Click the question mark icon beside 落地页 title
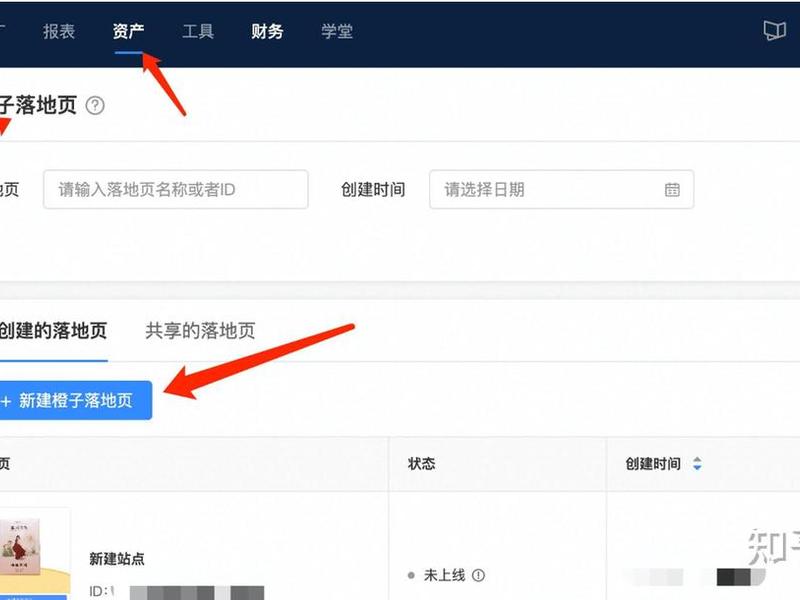Image resolution: width=800 pixels, height=600 pixels. click(x=95, y=106)
